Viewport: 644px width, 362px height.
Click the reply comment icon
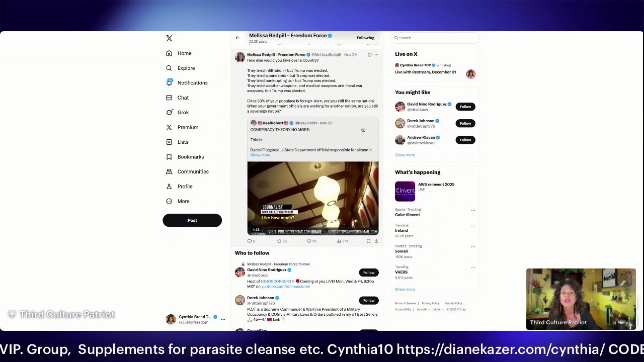[x=250, y=241]
